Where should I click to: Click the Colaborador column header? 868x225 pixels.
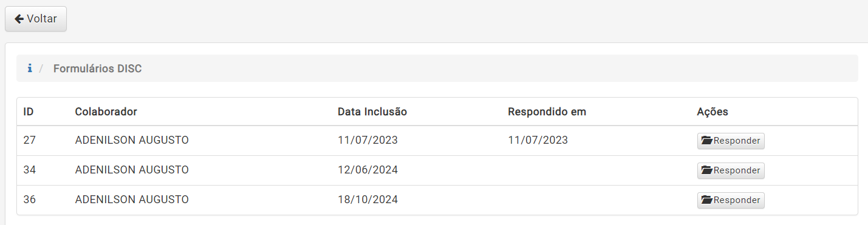[106, 112]
